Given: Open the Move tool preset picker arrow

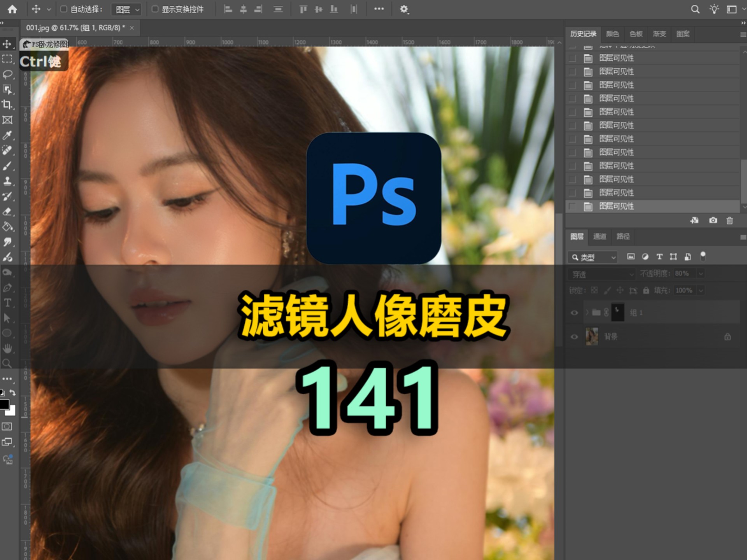Looking at the screenshot, I should click(x=49, y=9).
